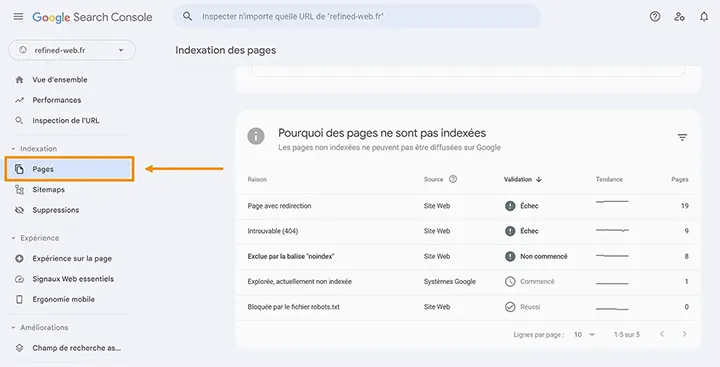Open the Explorée, actuellement non indexée row
This screenshot has width=720, height=367.
click(x=468, y=282)
